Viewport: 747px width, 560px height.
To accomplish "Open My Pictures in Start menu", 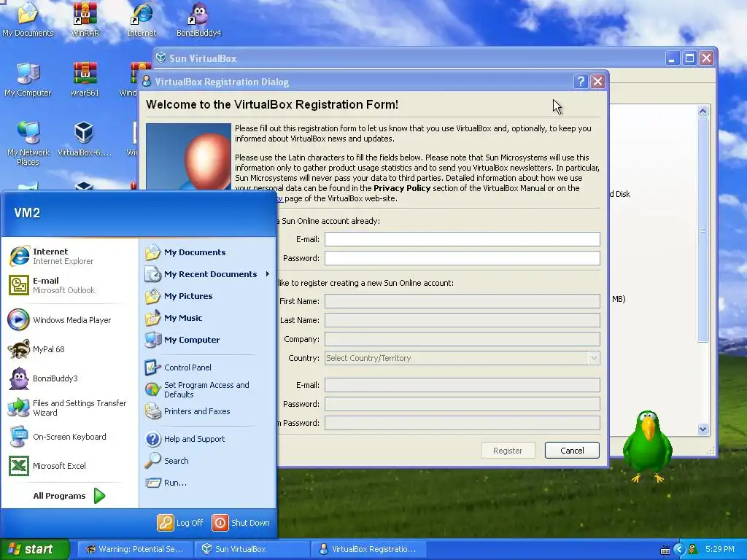I will pyautogui.click(x=208, y=296).
